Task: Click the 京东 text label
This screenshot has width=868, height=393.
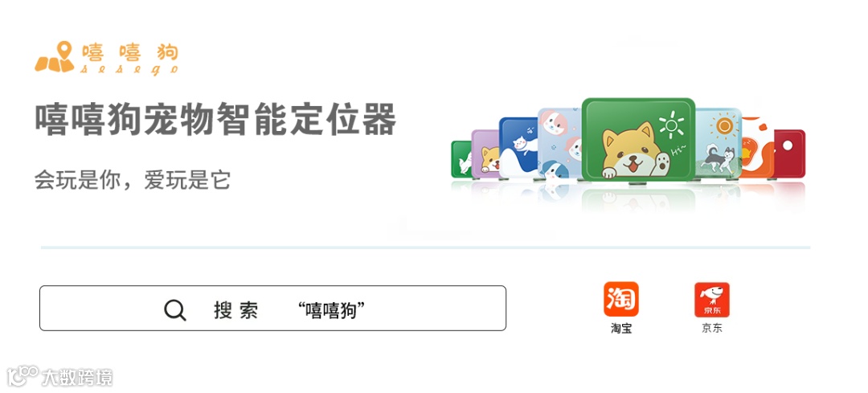Action: pos(712,328)
